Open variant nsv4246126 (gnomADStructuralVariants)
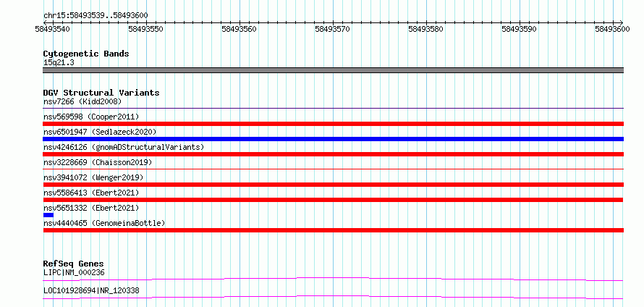This screenshot has height=307, width=644. (124, 147)
